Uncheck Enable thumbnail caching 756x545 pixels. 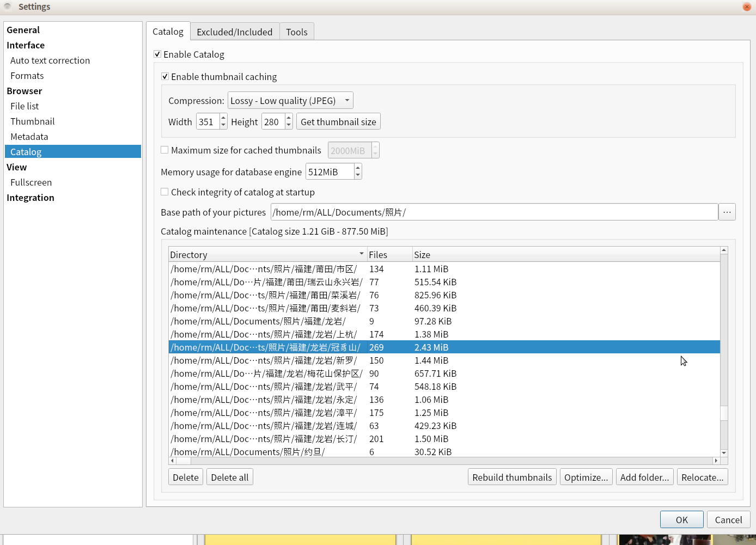(165, 77)
